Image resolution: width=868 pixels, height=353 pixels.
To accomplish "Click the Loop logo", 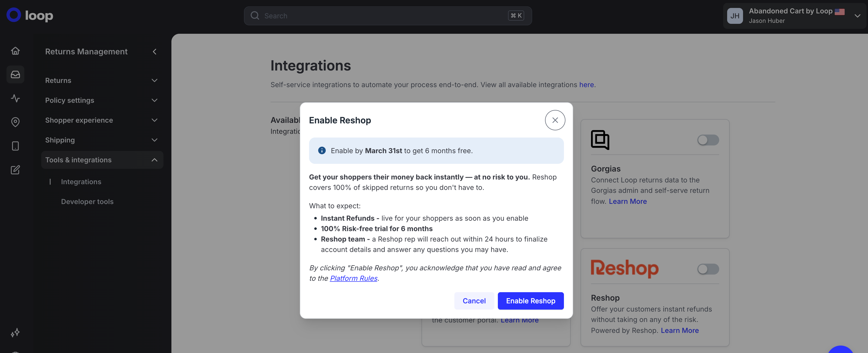I will point(30,15).
